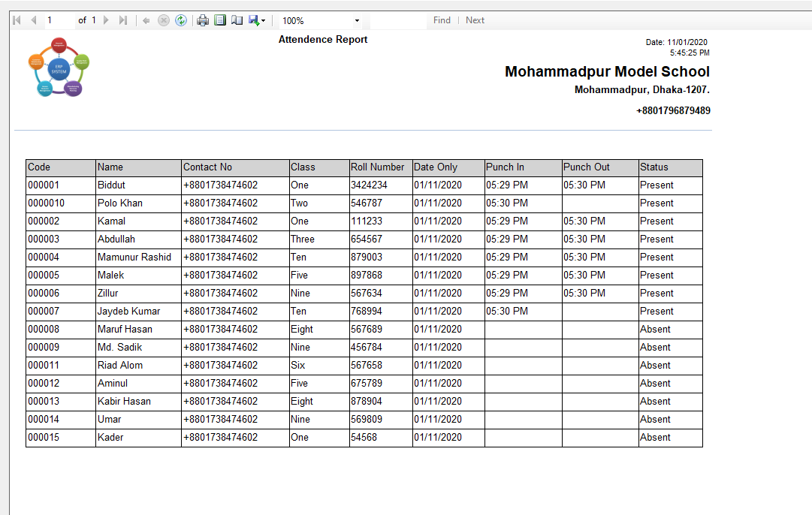
Task: Click roll number 675789
Action: 366,384
